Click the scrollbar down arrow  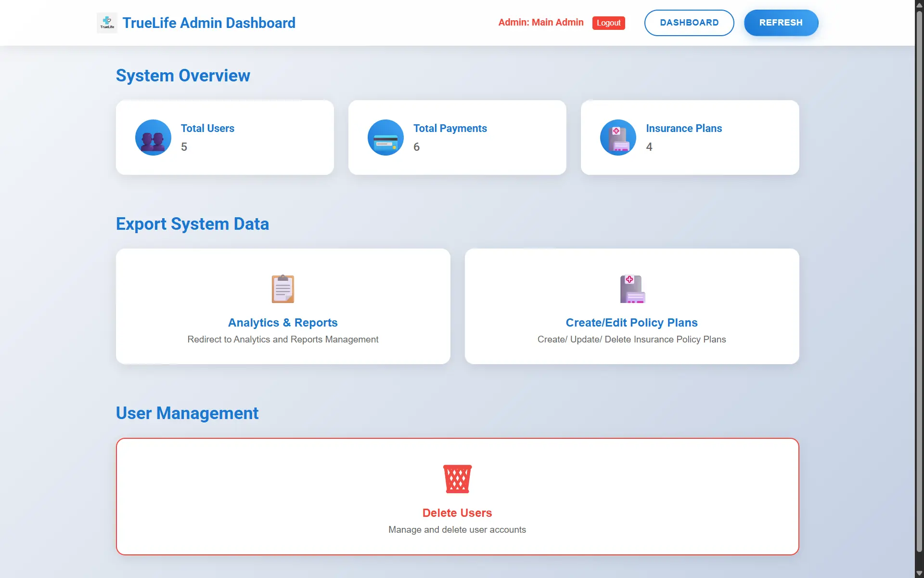point(919,573)
